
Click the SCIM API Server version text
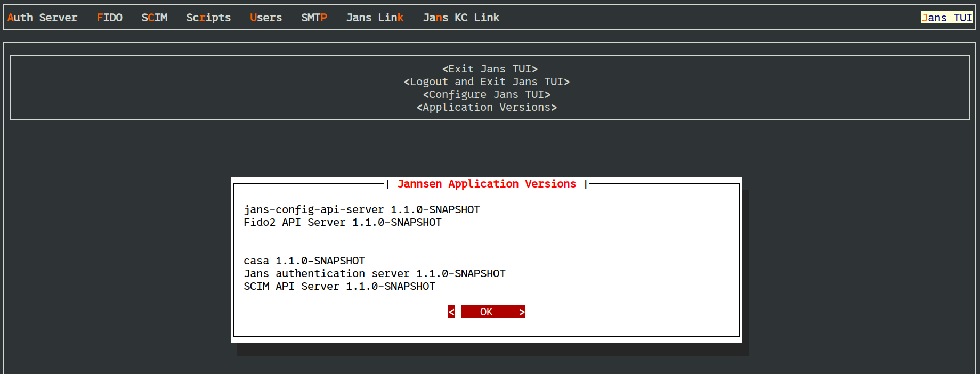click(x=339, y=286)
